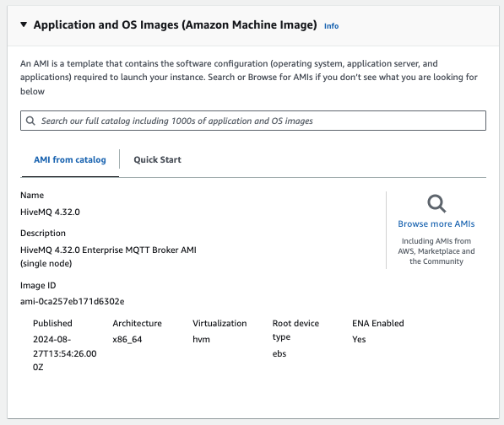Click the Image ID label
This screenshot has width=504, height=425.
(38, 285)
